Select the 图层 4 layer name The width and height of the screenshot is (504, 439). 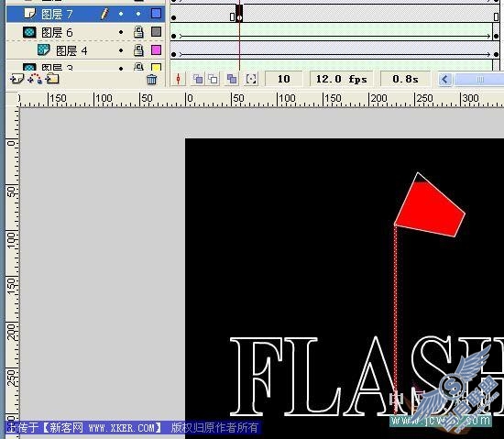click(71, 50)
